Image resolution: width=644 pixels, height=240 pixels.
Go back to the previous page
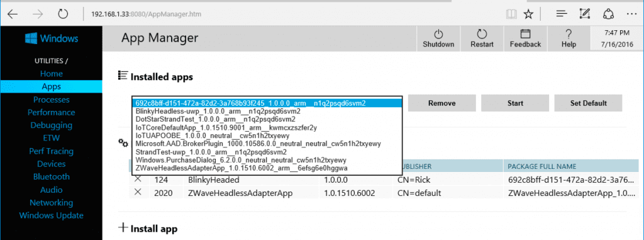click(x=13, y=14)
